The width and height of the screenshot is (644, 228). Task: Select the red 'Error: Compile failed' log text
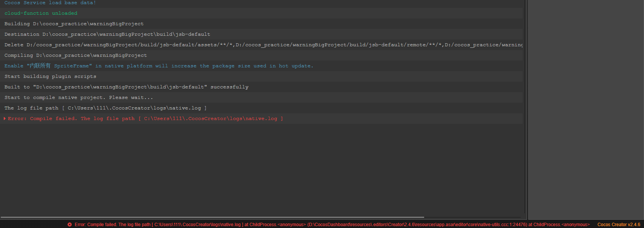(145, 119)
